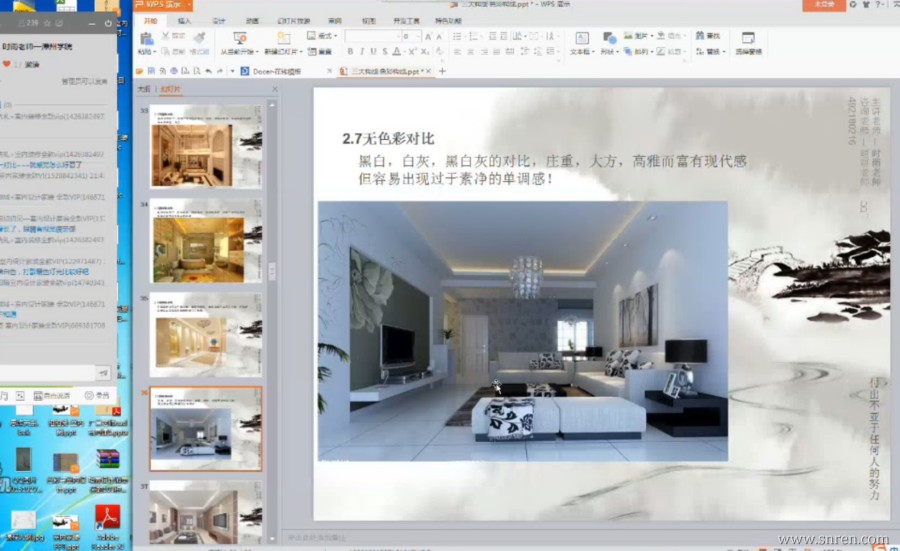Click the bulleted list icon
Image resolution: width=900 pixels, height=551 pixels.
457,36
